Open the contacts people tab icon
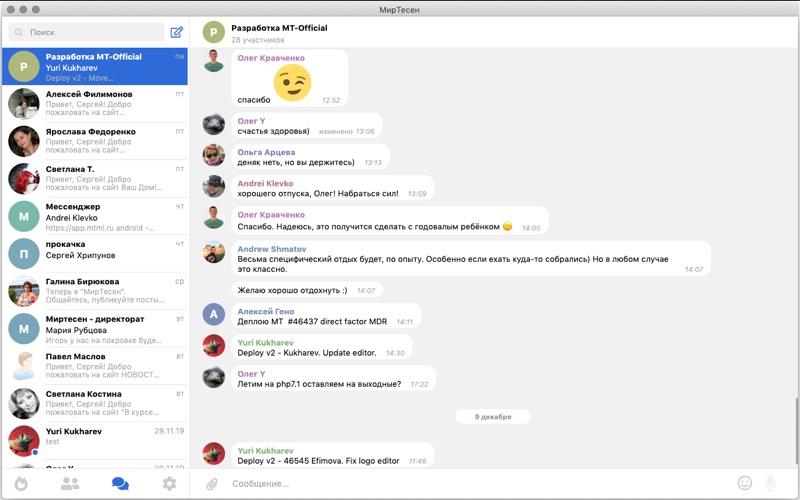Viewport: 800px width, 500px height. pyautogui.click(x=70, y=483)
